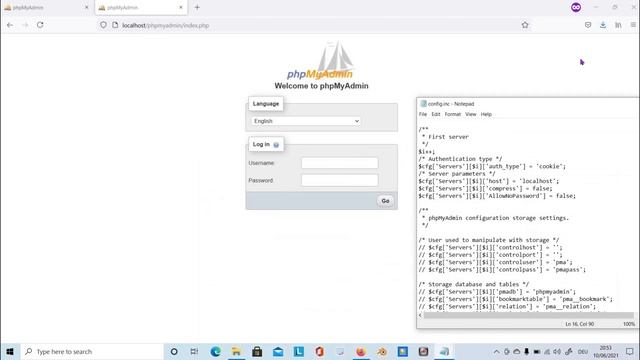Open a new browser tab
The height and width of the screenshot is (360, 640).
point(197,7)
